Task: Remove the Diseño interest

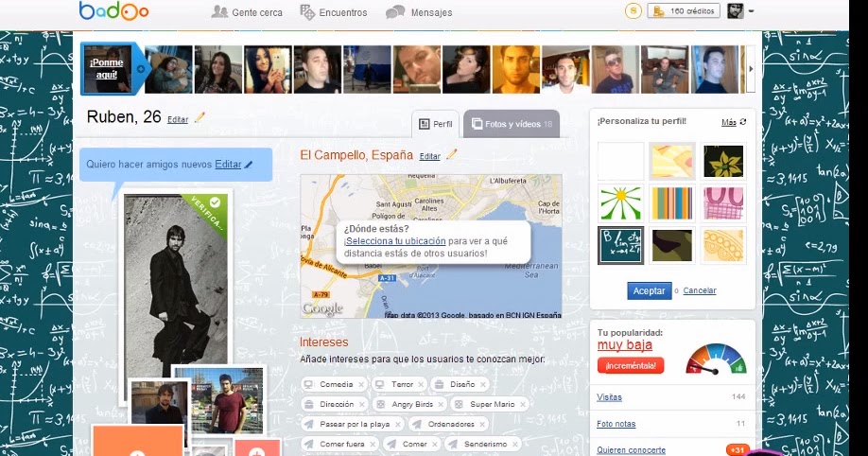Action: tap(483, 384)
